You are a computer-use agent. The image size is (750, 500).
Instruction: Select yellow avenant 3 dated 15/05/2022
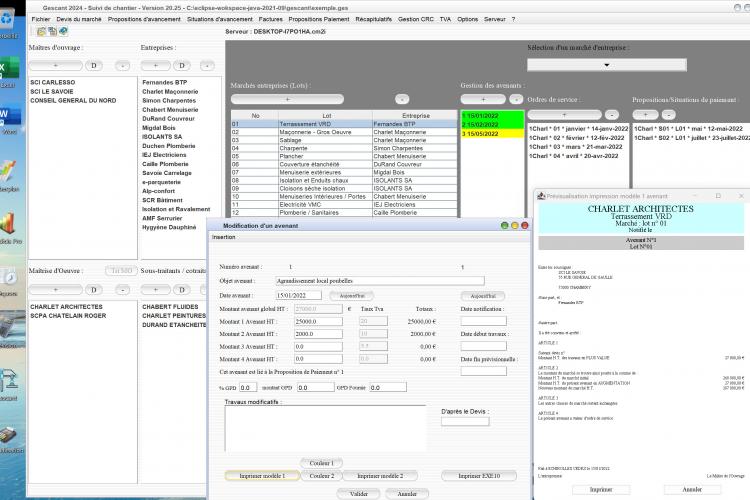click(492, 134)
